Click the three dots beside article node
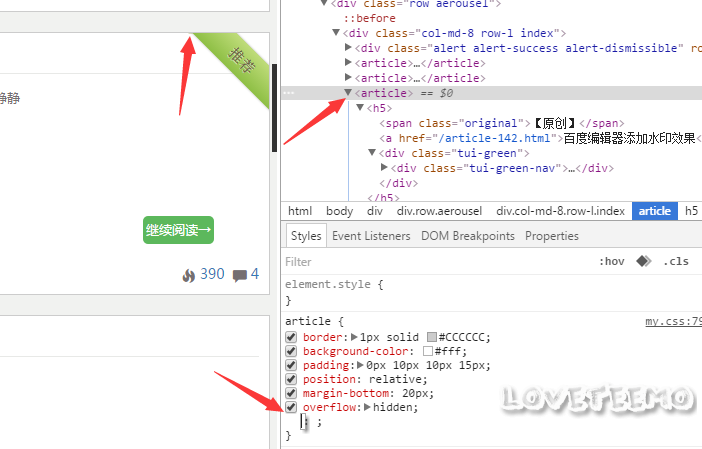This screenshot has height=449, width=702. (x=289, y=93)
